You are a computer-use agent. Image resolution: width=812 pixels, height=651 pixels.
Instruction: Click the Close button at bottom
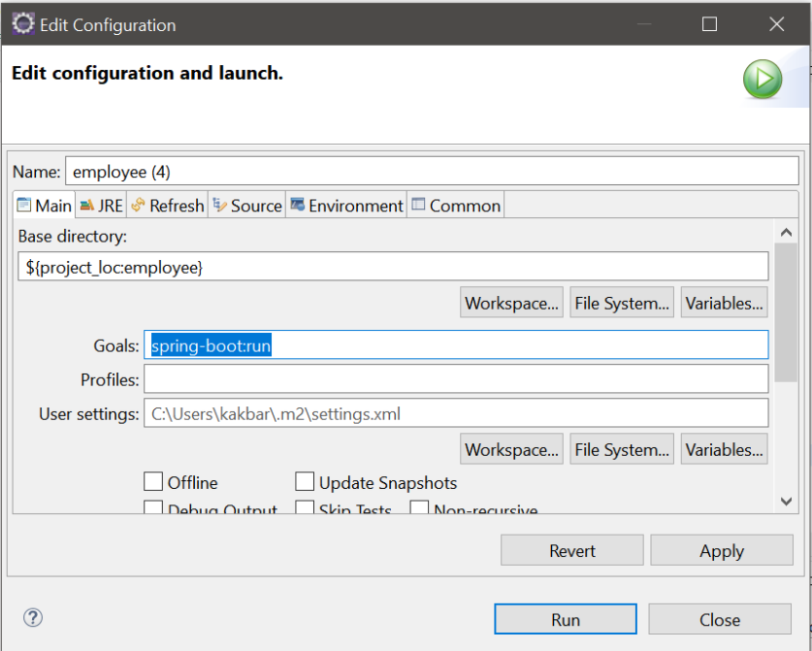click(720, 619)
